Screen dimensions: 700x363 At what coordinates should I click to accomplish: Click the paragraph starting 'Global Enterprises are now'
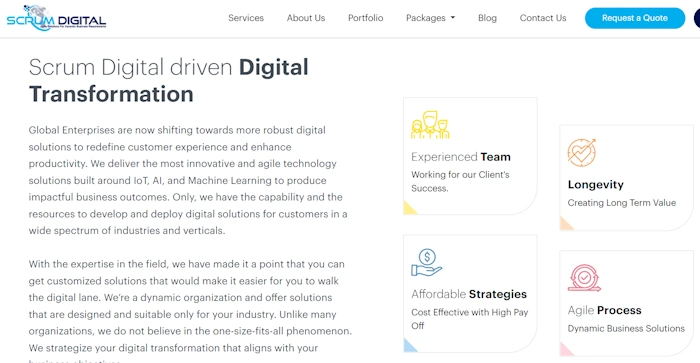click(188, 180)
